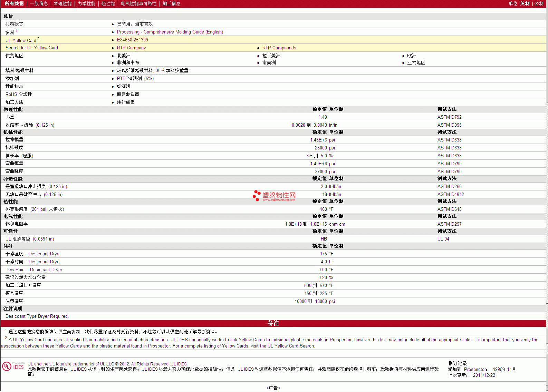Select the ASTM D4812 test method
Image resolution: width=548 pixels, height=392 pixels.
[451, 195]
